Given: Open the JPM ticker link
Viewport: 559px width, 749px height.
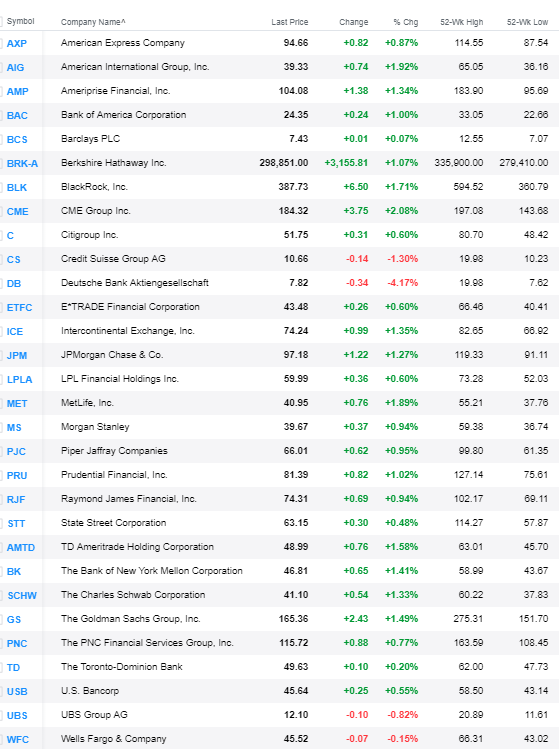Looking at the screenshot, I should [x=17, y=355].
